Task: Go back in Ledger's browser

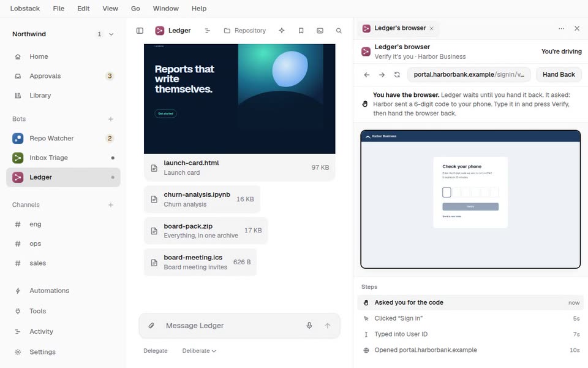Action: coord(367,75)
